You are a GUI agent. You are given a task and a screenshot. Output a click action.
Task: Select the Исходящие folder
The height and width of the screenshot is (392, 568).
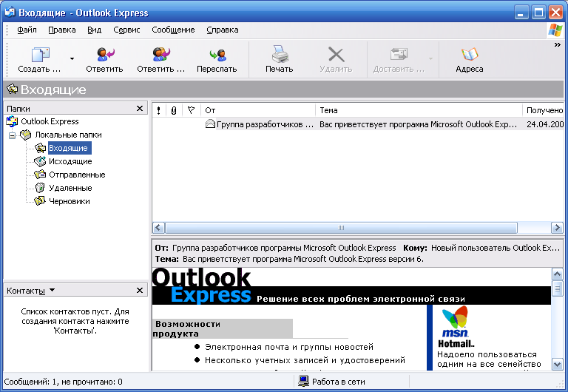[x=70, y=161]
